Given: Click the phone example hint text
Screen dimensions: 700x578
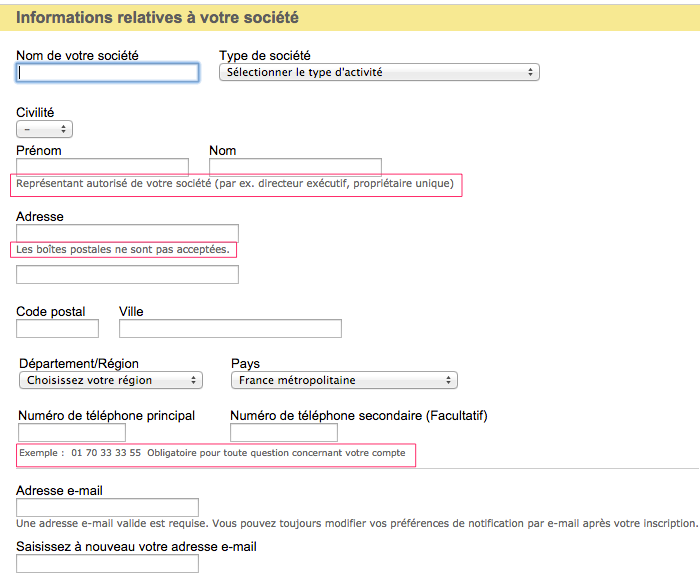Looking at the screenshot, I should click(x=212, y=453).
